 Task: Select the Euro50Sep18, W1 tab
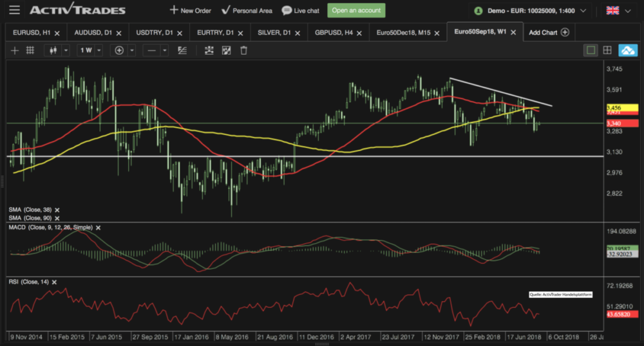click(x=480, y=32)
